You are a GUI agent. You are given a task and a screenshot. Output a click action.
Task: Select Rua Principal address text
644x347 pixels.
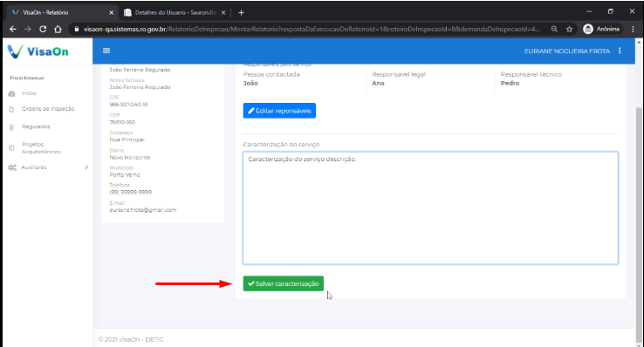(x=127, y=139)
